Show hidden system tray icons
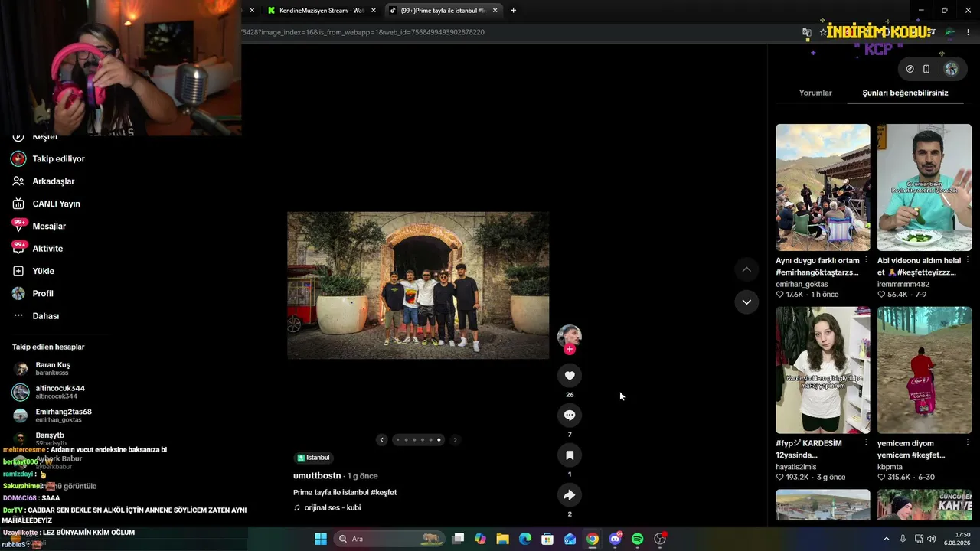This screenshot has width=980, height=551. [x=887, y=539]
